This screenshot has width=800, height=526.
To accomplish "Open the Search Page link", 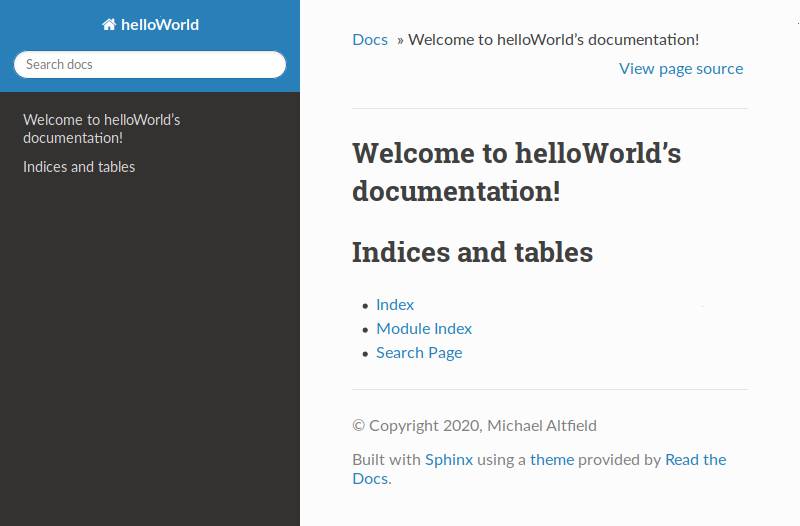I will pyautogui.click(x=419, y=353).
